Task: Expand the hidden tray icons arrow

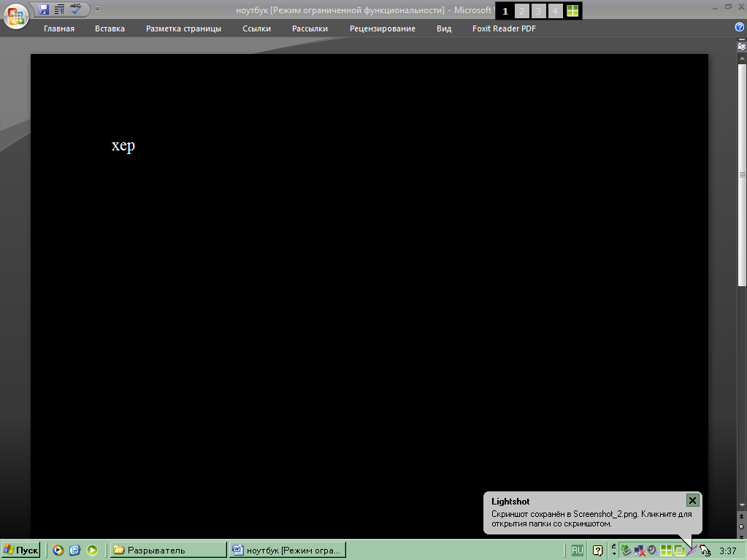Action: pos(613,551)
